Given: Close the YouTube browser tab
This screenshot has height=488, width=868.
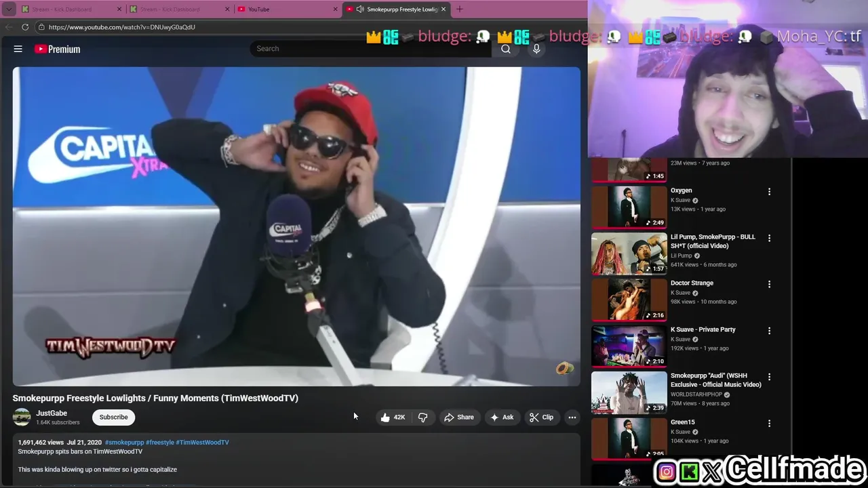Looking at the screenshot, I should (x=335, y=9).
